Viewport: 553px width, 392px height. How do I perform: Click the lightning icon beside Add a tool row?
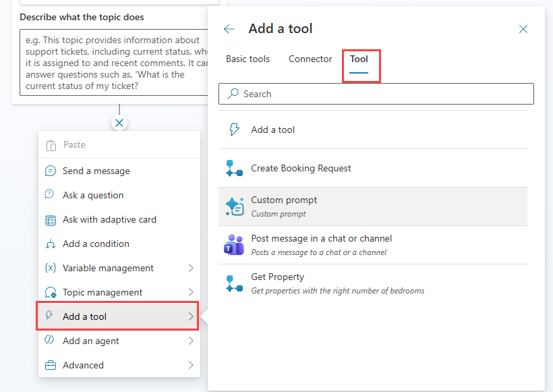(234, 130)
